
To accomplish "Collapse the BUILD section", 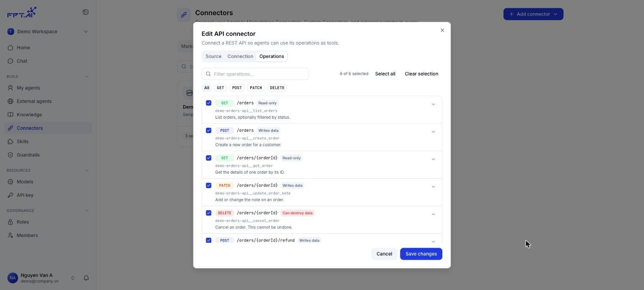I will coord(87,76).
